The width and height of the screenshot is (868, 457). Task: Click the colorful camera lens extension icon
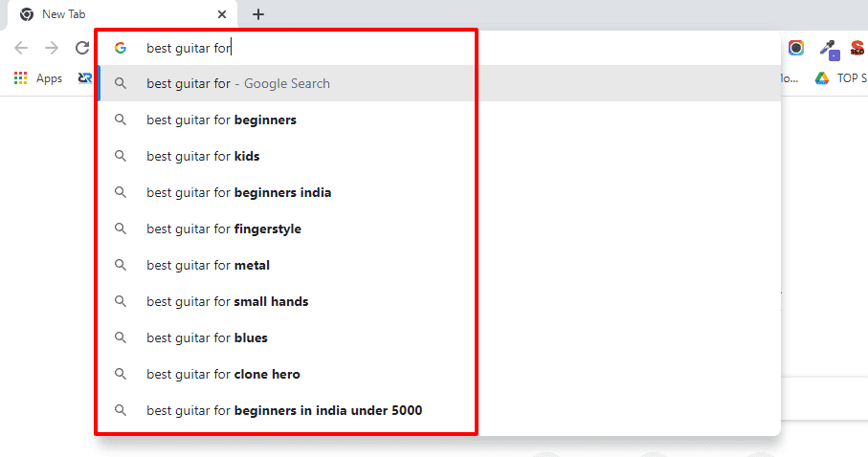(x=796, y=48)
